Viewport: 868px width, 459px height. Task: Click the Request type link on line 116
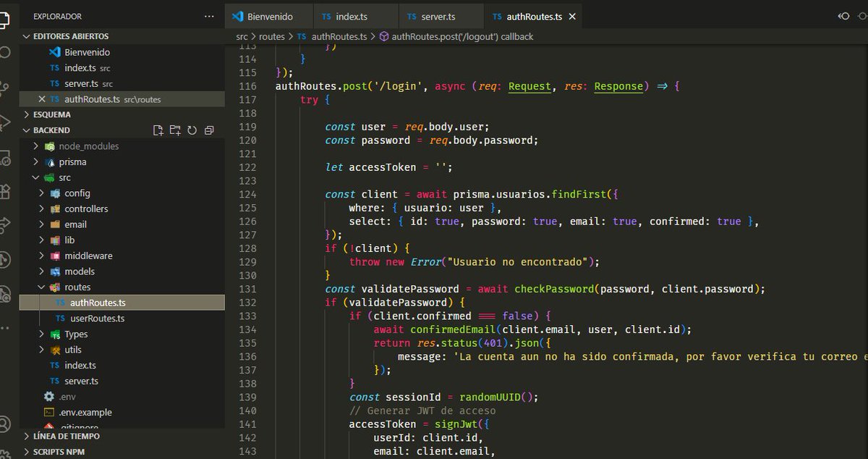tap(529, 85)
